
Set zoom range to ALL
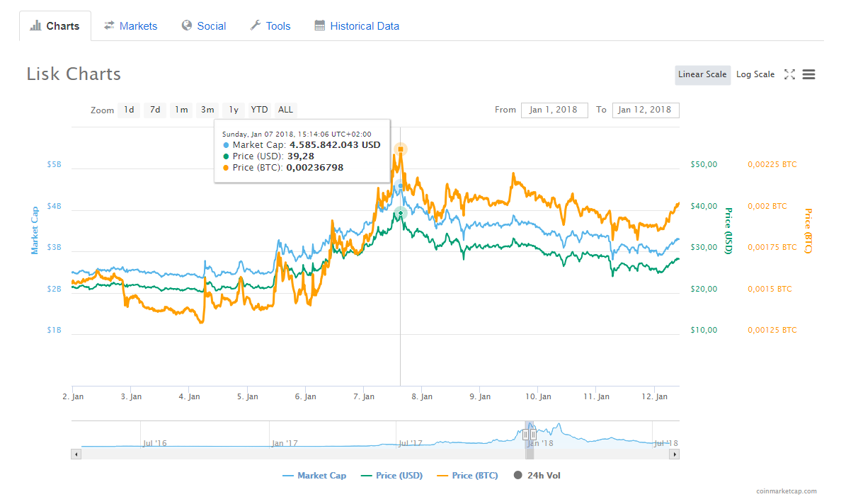pos(285,110)
